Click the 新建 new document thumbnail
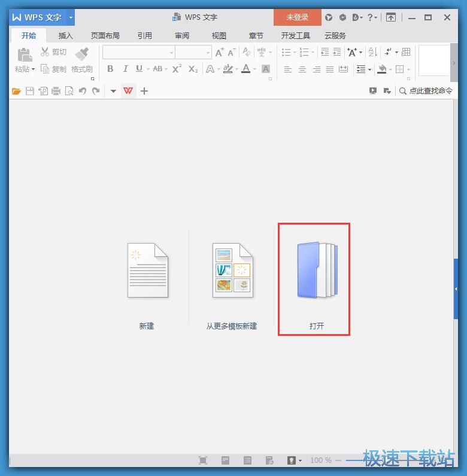467x476 pixels. coord(147,270)
